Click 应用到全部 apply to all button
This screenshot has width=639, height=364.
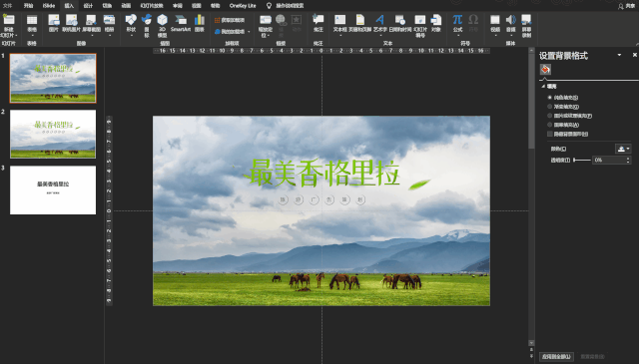[556, 357]
